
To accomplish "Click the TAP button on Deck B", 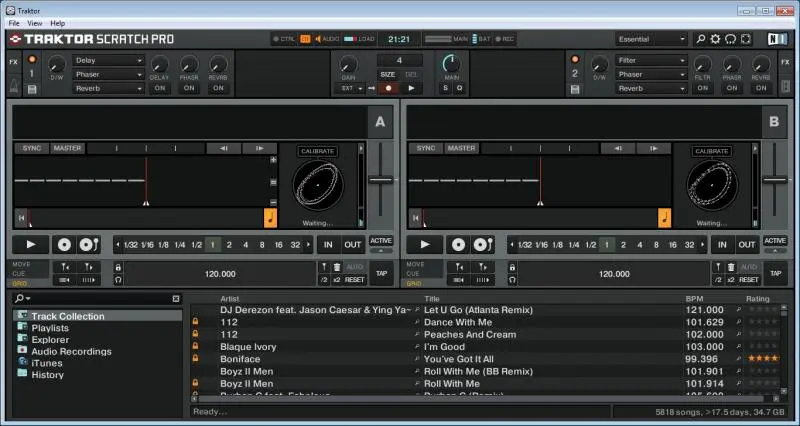I will (775, 273).
